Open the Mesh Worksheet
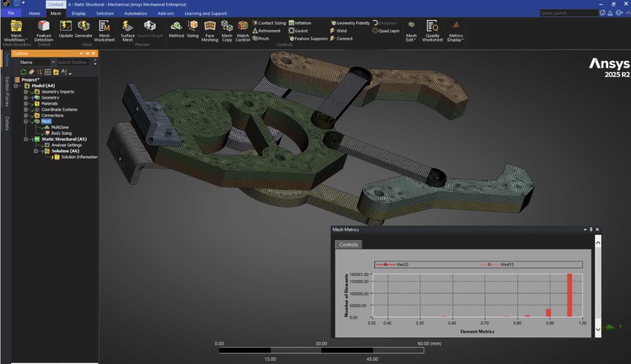Viewport: 631px width, 364px height. click(104, 31)
